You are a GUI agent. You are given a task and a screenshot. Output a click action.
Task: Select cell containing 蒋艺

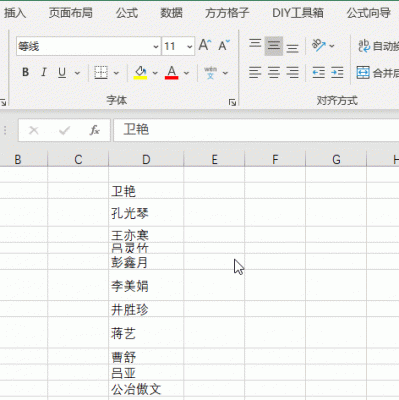146,333
